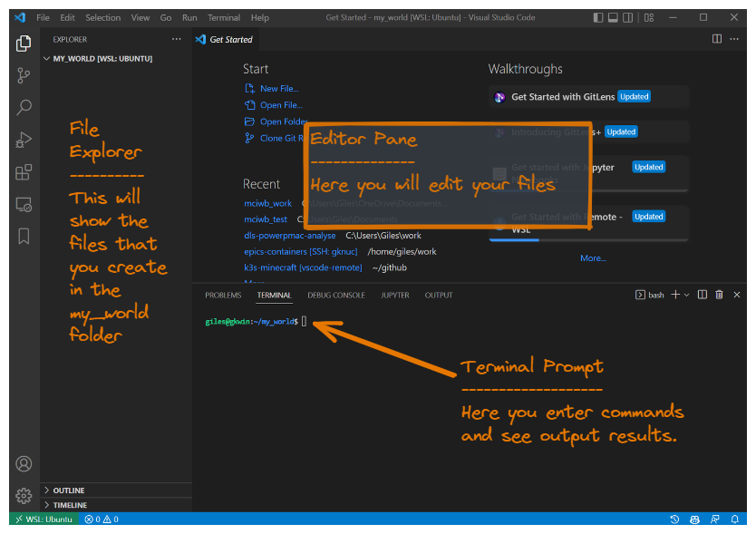Toggle panel visibility layout button

[x=614, y=17]
